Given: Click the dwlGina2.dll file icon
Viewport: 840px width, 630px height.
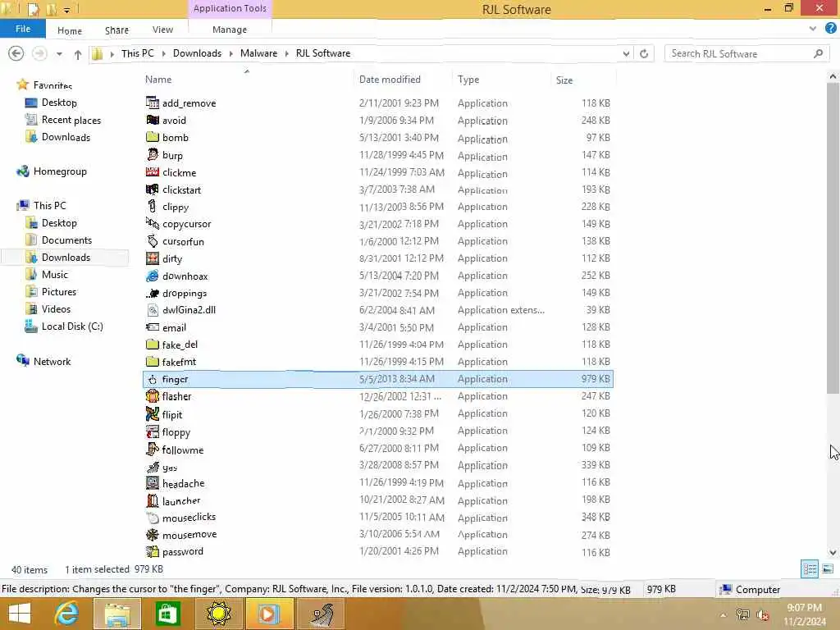Looking at the screenshot, I should click(x=153, y=309).
